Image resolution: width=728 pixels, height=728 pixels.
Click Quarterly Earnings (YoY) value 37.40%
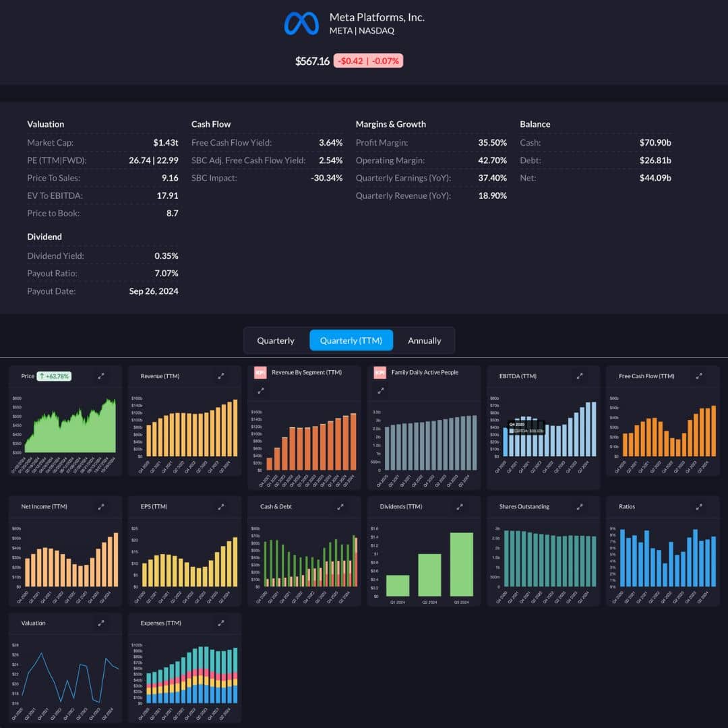(x=493, y=178)
